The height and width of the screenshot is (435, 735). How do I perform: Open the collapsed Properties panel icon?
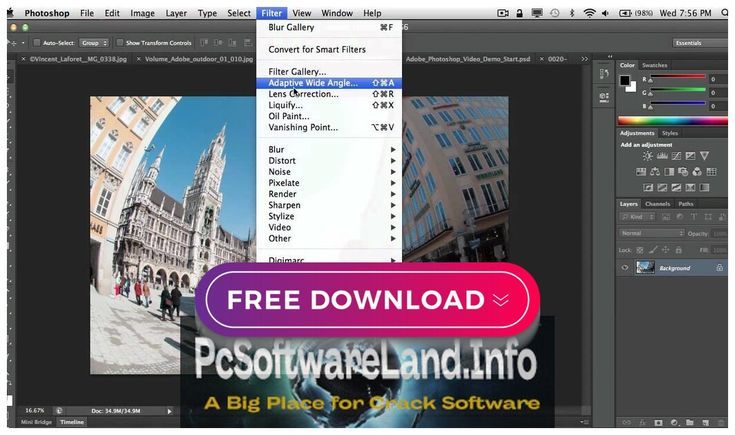[x=604, y=97]
